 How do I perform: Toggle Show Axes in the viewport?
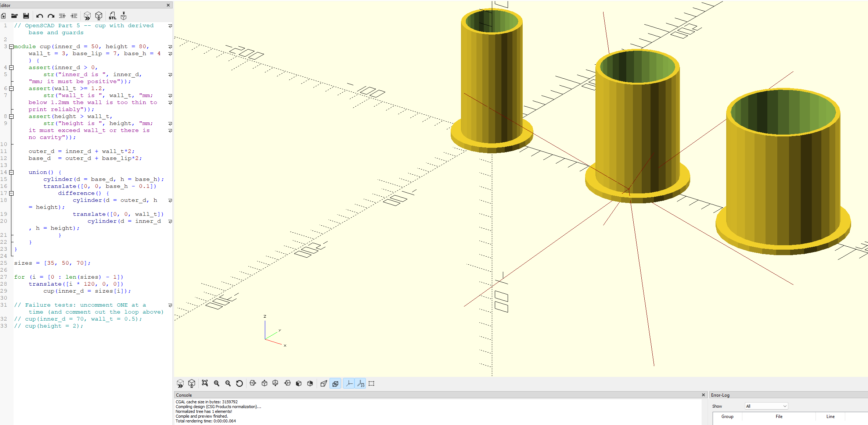349,383
